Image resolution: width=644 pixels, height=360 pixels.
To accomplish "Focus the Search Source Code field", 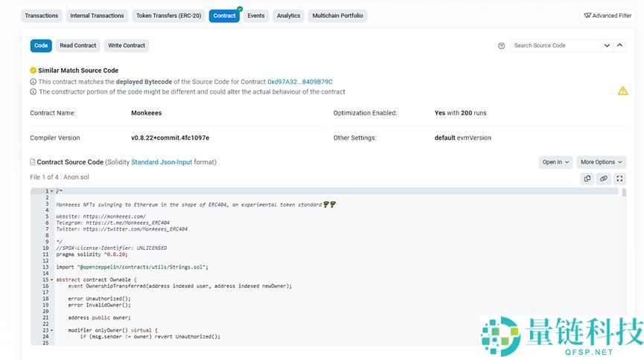I will pos(555,45).
